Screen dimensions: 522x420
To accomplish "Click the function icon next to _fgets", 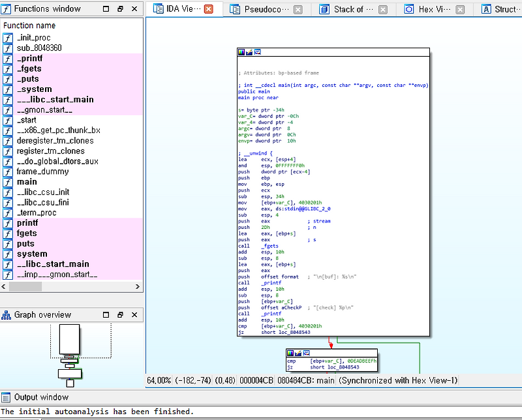I will pos(8,69).
